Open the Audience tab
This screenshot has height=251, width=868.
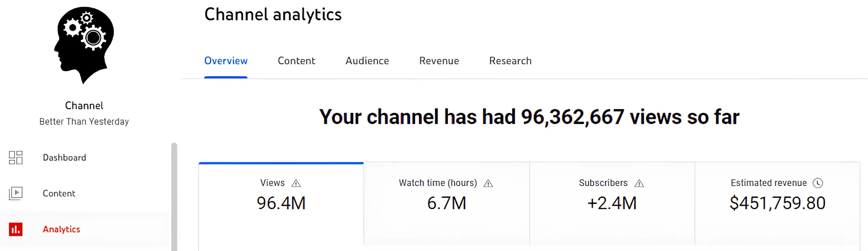pos(367,61)
